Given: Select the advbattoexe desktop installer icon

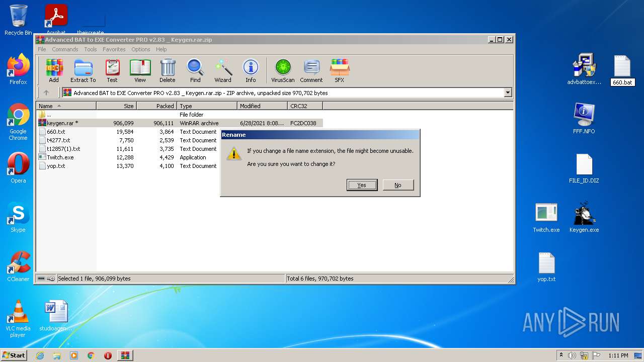Looking at the screenshot, I should point(584,69).
